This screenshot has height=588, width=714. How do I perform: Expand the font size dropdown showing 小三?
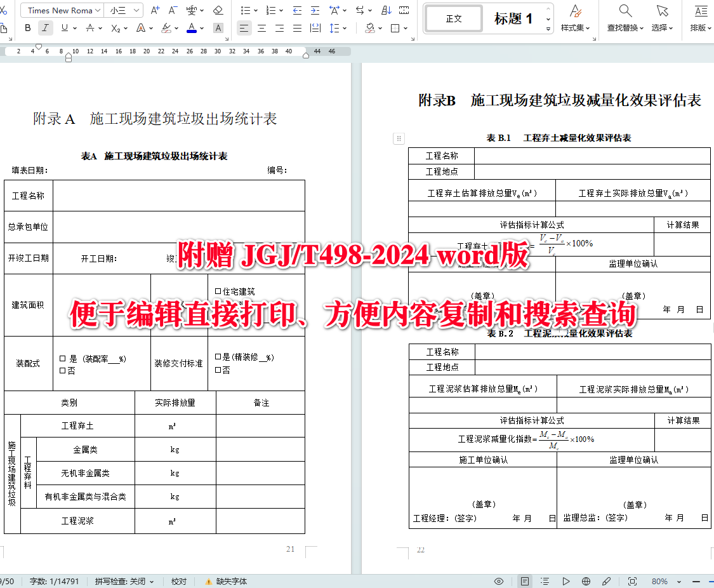point(124,10)
